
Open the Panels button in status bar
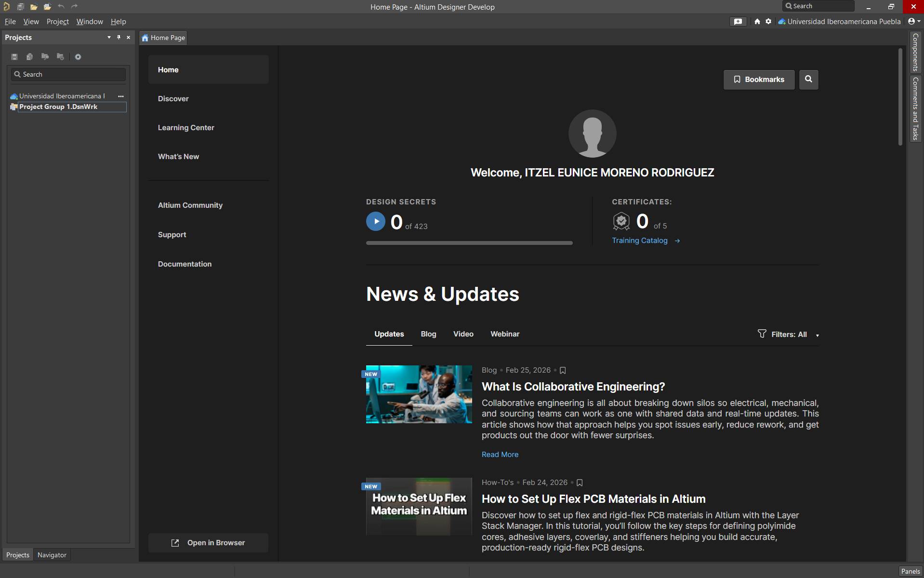click(x=911, y=571)
